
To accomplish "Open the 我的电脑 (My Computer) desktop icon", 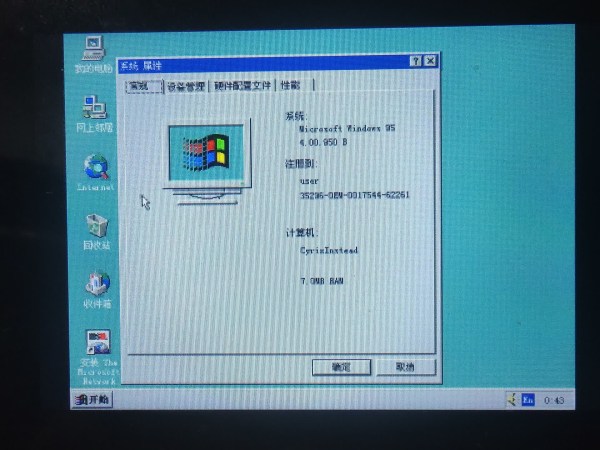I will pyautogui.click(x=95, y=48).
